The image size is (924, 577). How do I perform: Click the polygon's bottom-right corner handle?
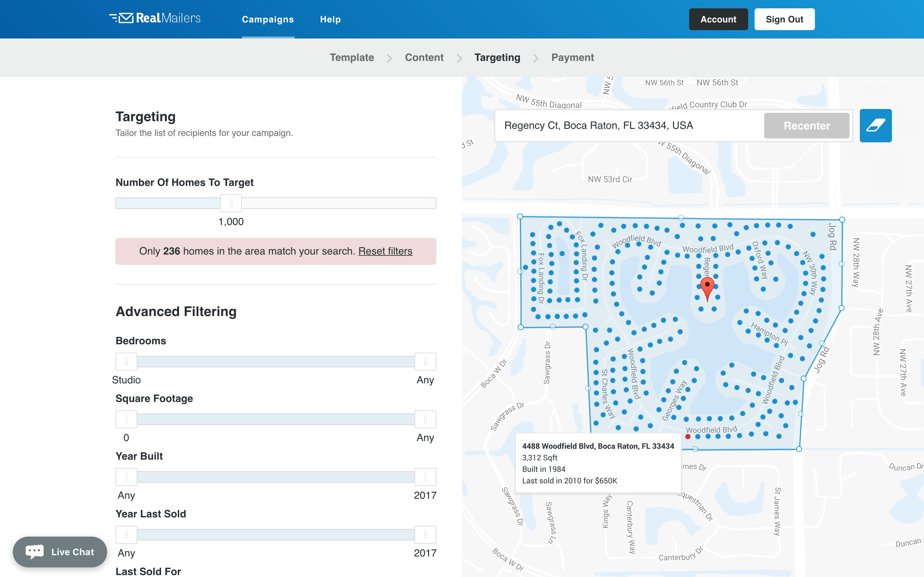pos(799,449)
